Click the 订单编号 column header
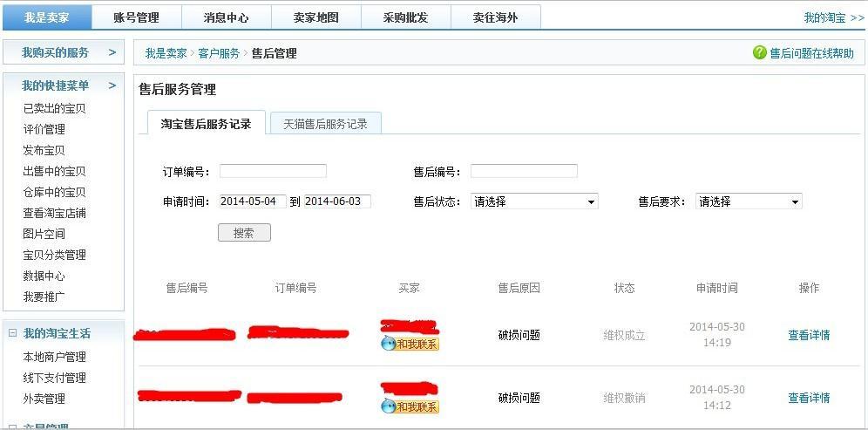The width and height of the screenshot is (868, 430). [x=296, y=288]
